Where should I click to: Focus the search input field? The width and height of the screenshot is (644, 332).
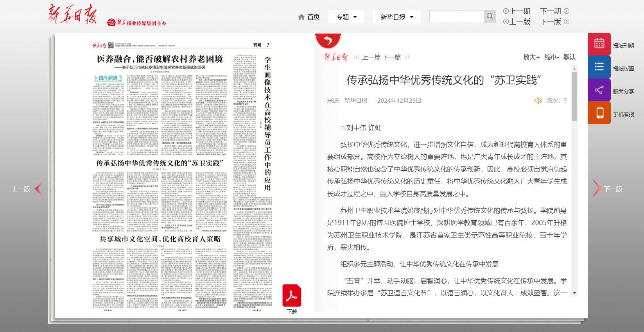[457, 16]
